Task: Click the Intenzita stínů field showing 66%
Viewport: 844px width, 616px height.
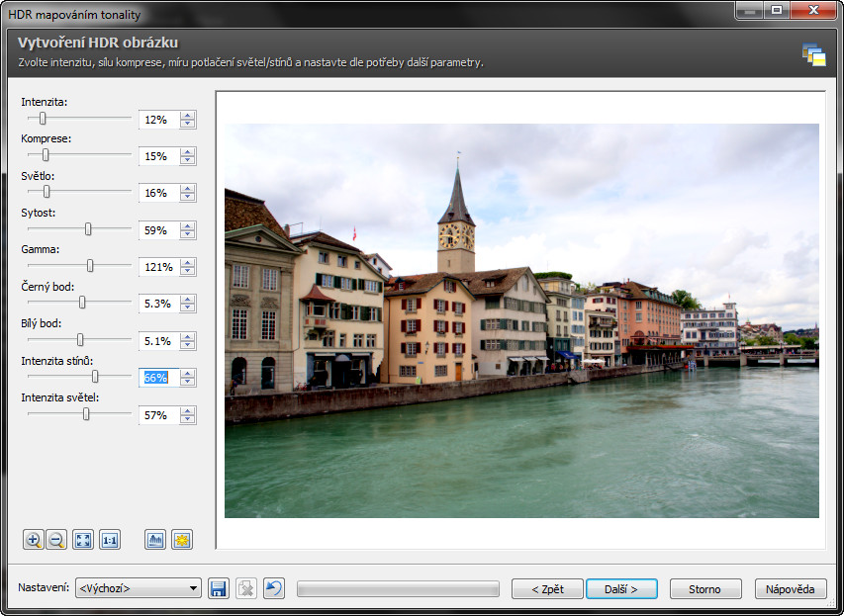Action: 158,378
